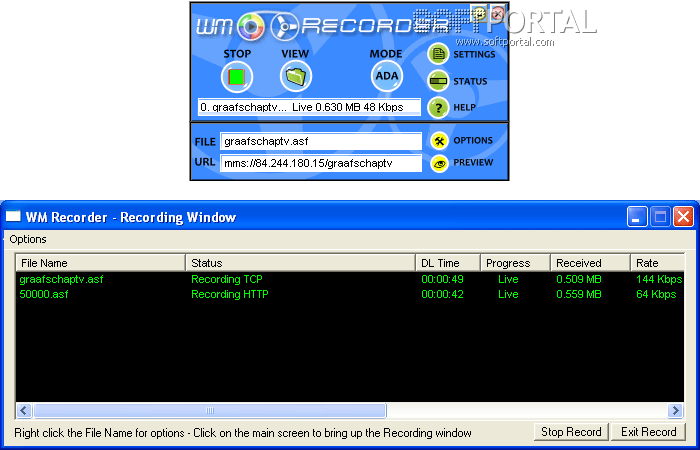Open the STATUS panel icon

[438, 81]
